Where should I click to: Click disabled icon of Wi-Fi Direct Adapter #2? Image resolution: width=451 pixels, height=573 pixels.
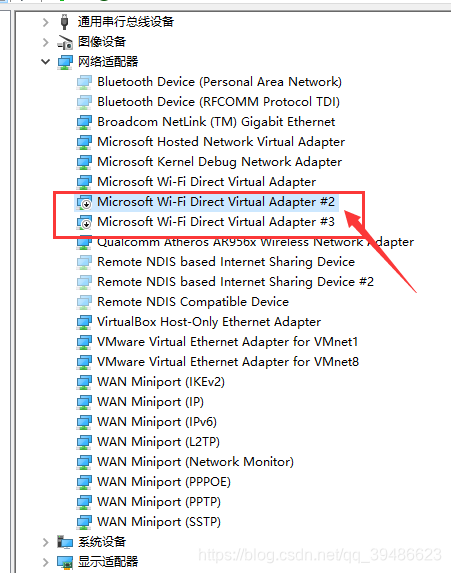pos(84,202)
